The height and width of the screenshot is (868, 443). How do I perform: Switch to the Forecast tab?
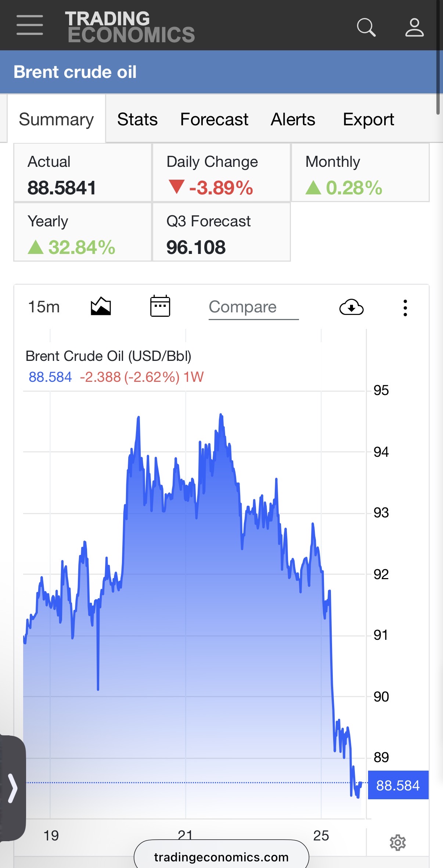[x=214, y=119]
